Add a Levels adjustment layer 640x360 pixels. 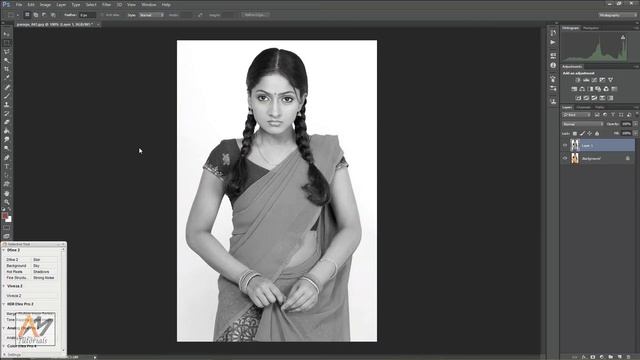coord(586,80)
